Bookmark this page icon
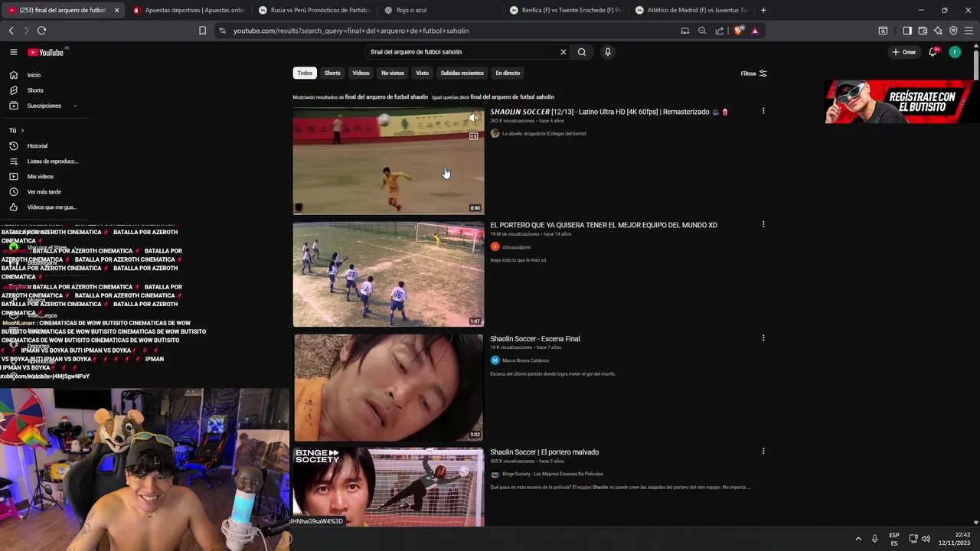 click(x=202, y=31)
